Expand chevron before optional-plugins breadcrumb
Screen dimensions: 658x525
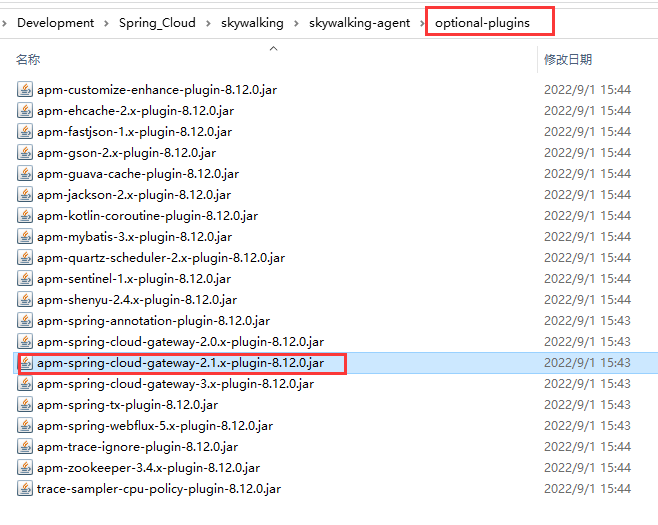[x=422, y=23]
